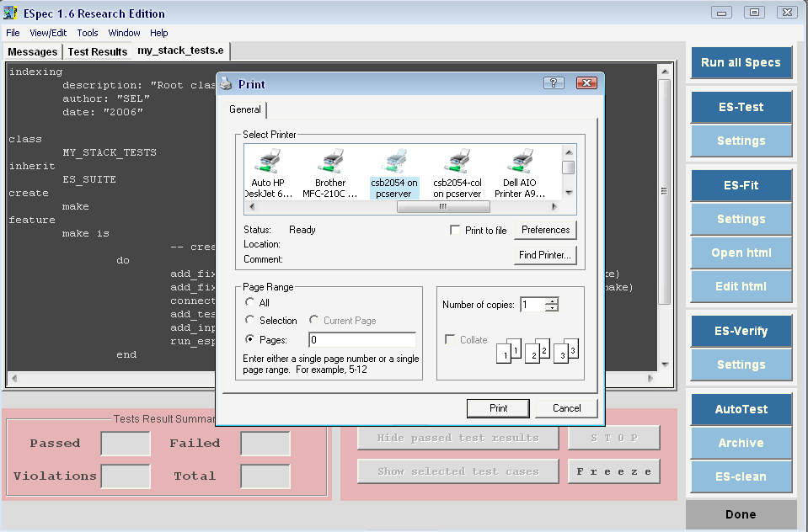Image resolution: width=808 pixels, height=532 pixels.
Task: Click the ES-Fit button
Action: pyautogui.click(x=741, y=185)
